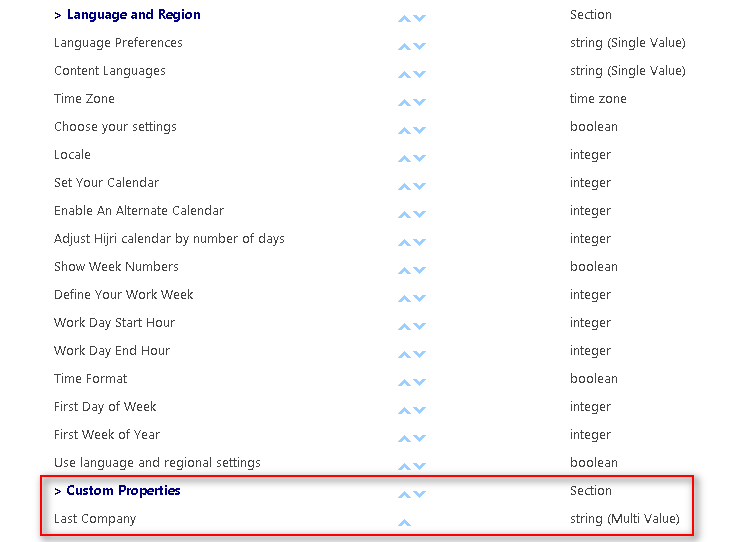
Task: Move Locale property down one row
Action: click(x=419, y=158)
